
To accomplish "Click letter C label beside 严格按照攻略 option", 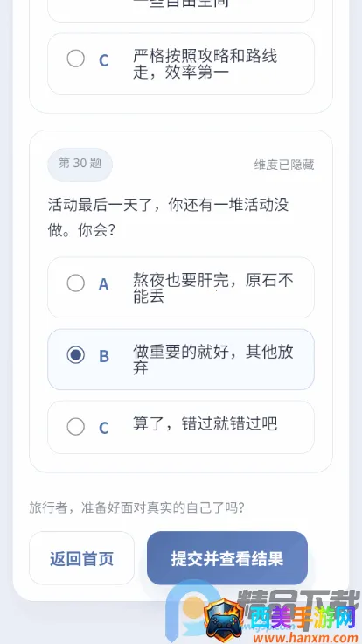I will coord(104,60).
